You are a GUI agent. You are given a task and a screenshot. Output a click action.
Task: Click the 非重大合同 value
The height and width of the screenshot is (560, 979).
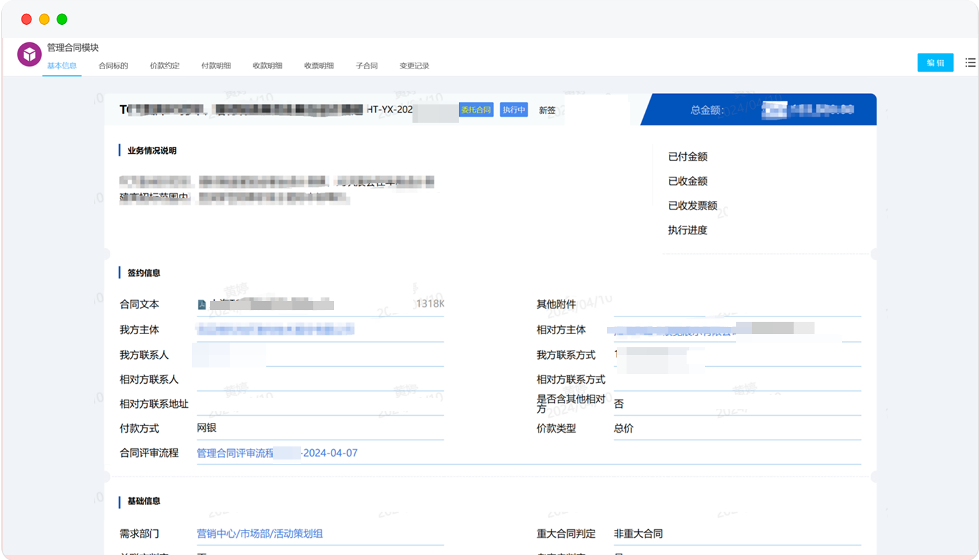pos(638,533)
